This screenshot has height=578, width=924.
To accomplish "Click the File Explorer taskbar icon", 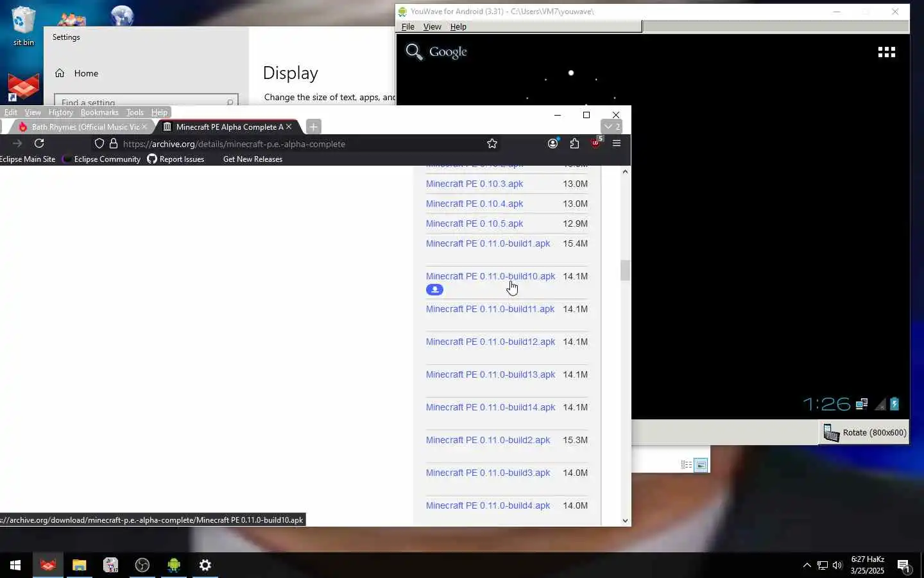I will [79, 565].
